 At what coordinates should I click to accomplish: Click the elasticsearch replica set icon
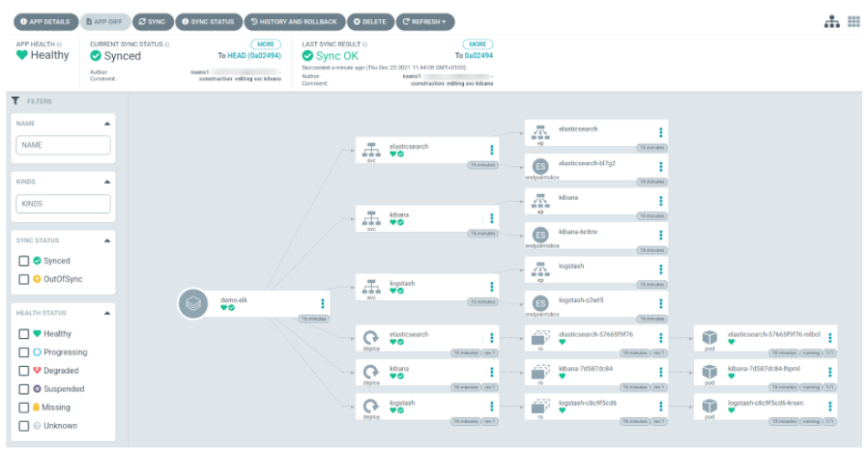(540, 337)
